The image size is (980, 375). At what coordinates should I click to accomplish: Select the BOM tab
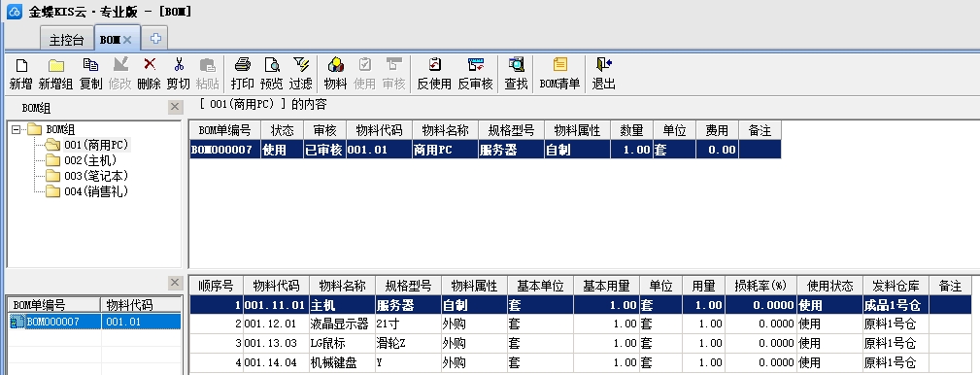point(110,40)
